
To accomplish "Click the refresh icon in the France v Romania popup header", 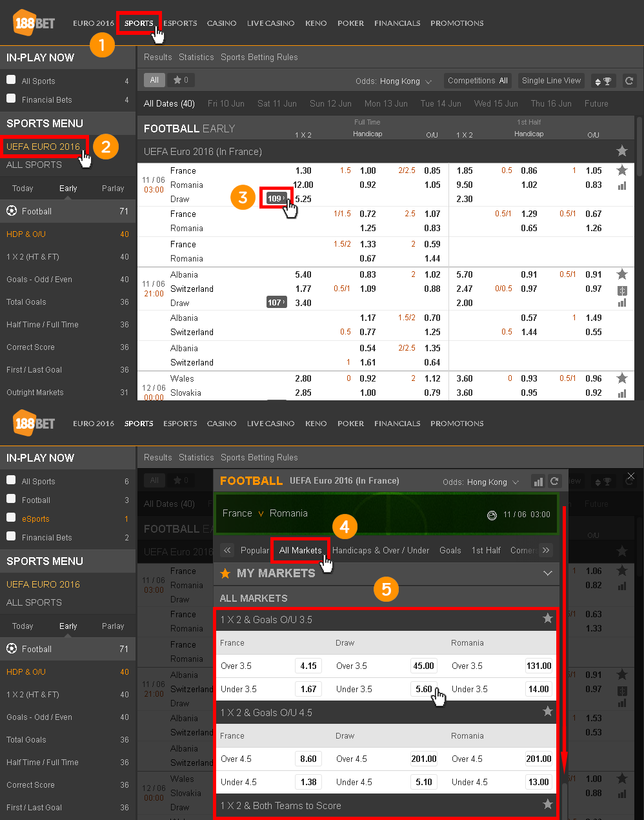I will click(554, 482).
